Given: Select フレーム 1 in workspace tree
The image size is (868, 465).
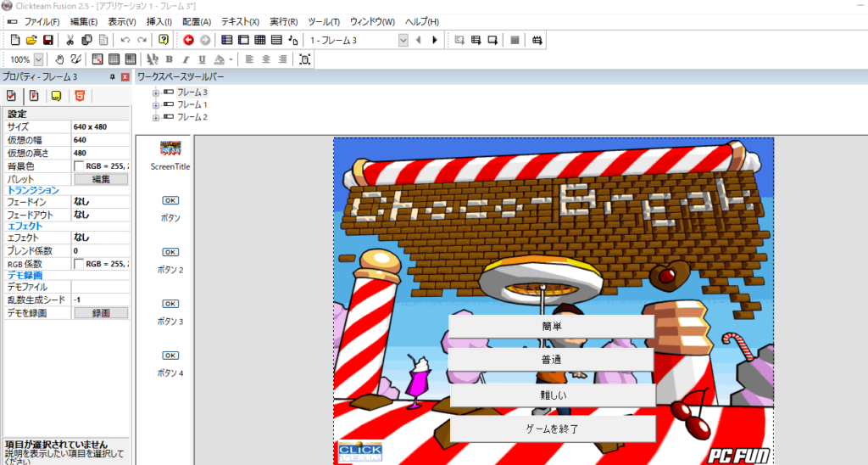Looking at the screenshot, I should pyautogui.click(x=192, y=104).
